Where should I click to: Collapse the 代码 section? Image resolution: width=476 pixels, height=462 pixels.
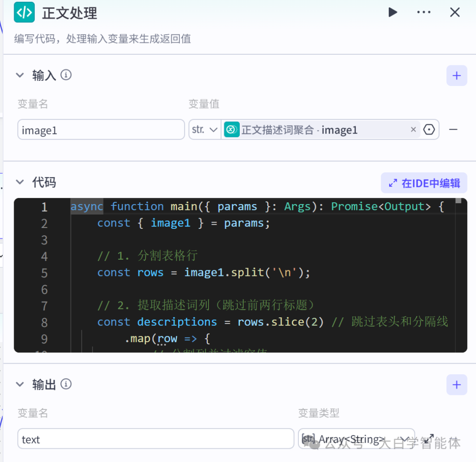[x=20, y=182]
